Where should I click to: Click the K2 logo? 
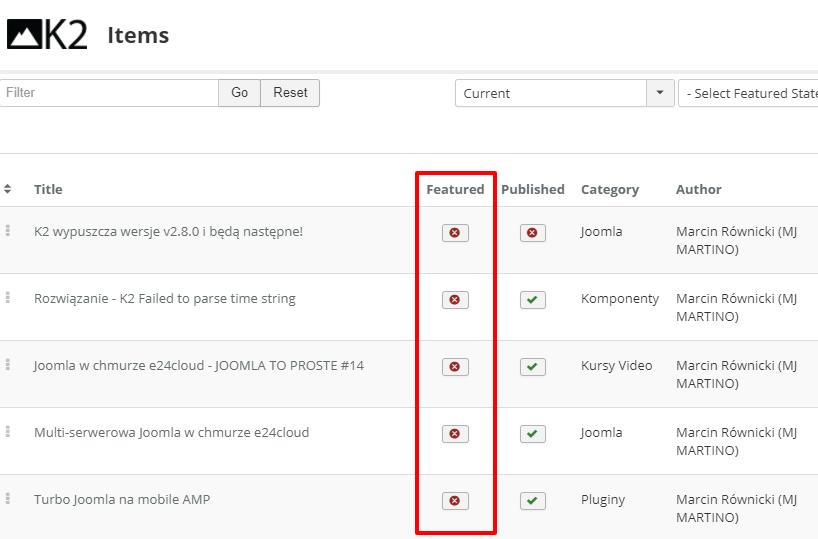click(x=47, y=34)
